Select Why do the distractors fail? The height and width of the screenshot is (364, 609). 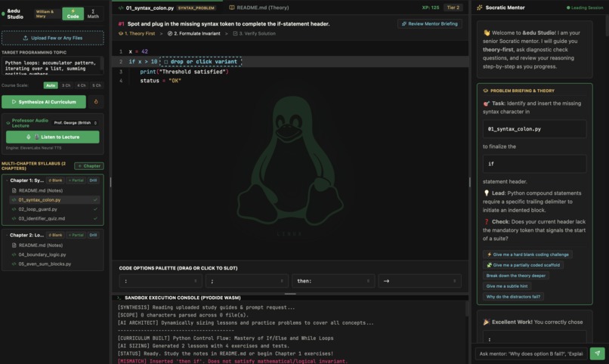[x=513, y=297]
